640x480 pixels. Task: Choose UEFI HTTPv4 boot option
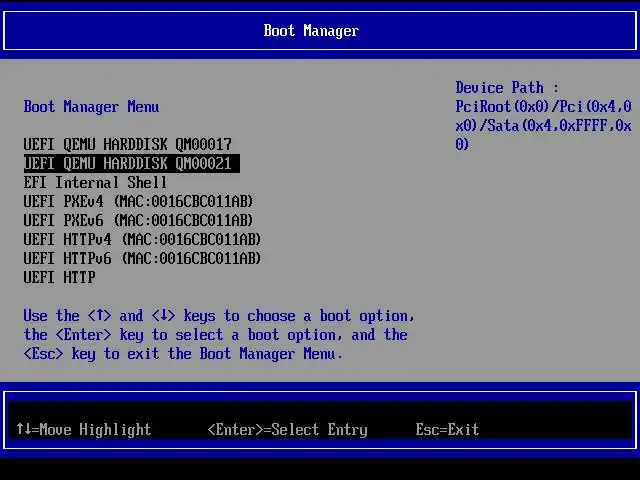click(142, 239)
